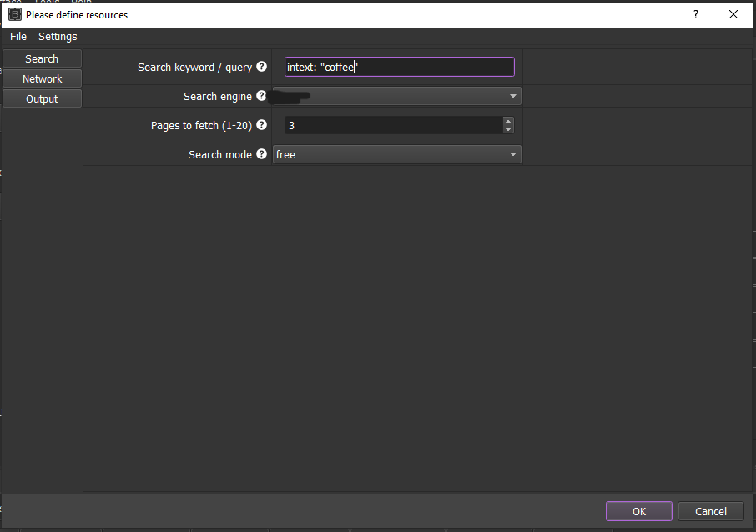Switch to the Search tab
This screenshot has width=756, height=532.
click(x=42, y=59)
